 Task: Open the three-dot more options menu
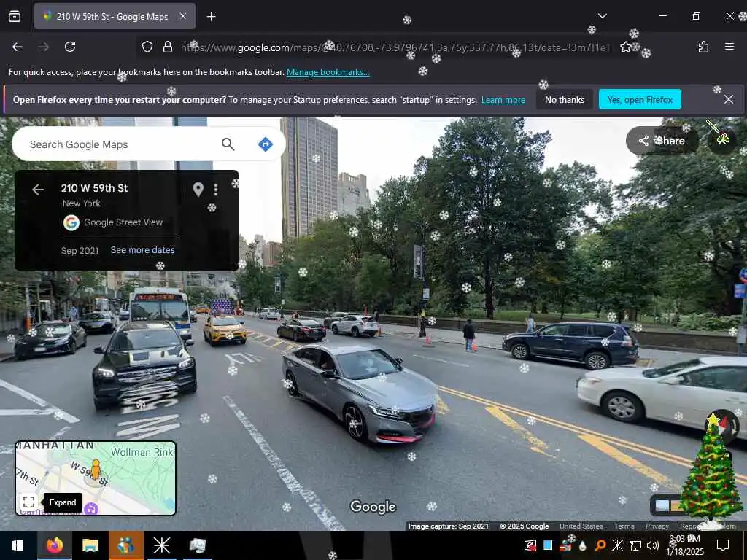pyautogui.click(x=216, y=190)
